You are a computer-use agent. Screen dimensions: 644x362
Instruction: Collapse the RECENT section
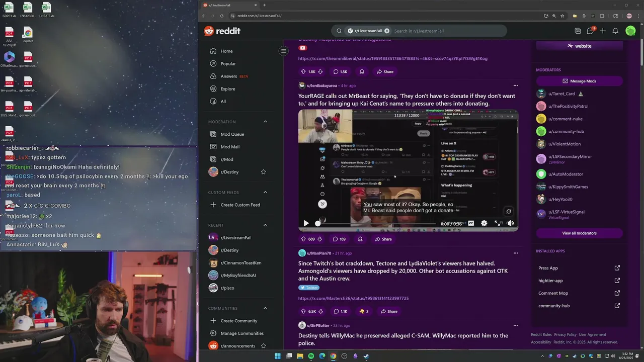265,225
